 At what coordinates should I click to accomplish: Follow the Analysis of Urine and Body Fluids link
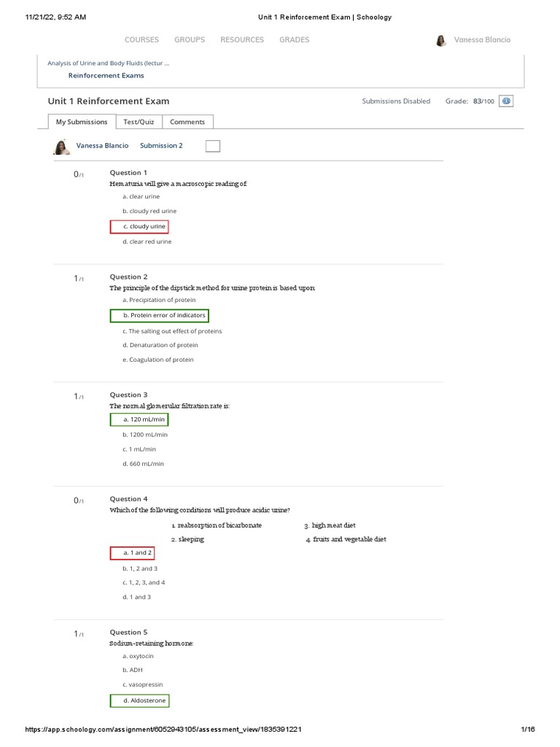(x=108, y=63)
